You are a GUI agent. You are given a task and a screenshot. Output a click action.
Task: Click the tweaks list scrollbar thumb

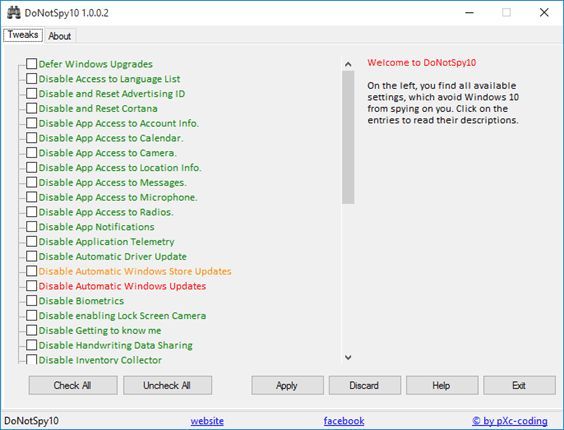coord(348,137)
